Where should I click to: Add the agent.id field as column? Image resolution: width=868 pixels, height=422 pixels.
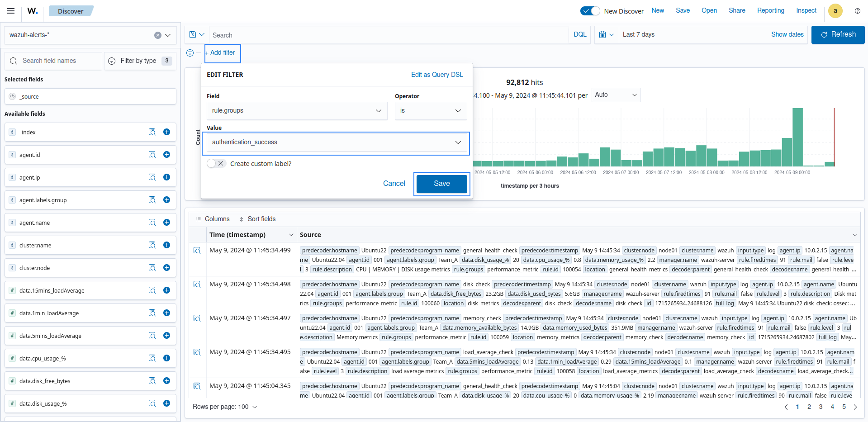point(166,155)
